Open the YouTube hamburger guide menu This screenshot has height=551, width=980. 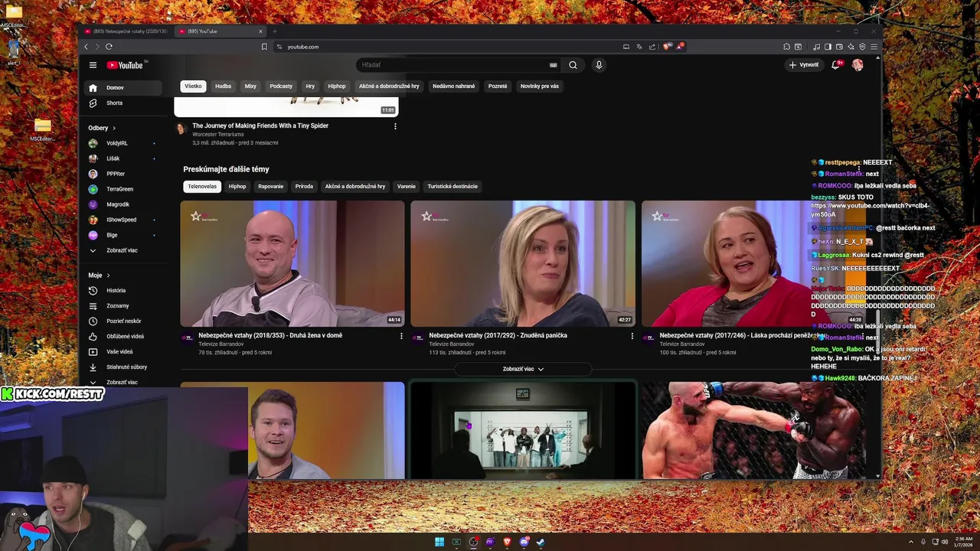click(93, 65)
